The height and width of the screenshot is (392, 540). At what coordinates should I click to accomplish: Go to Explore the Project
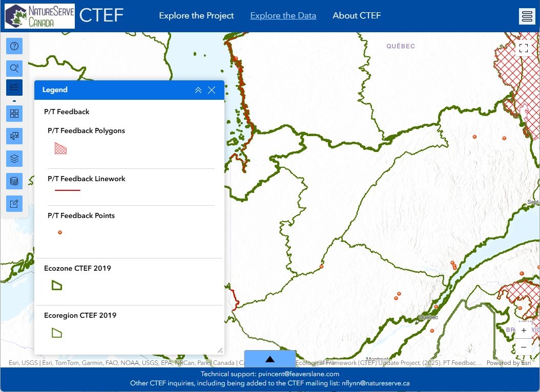[196, 16]
